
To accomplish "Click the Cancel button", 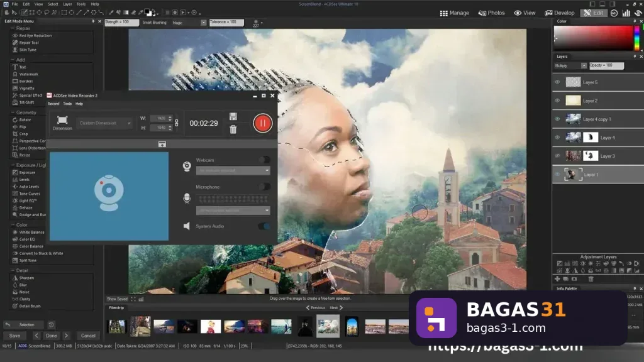I will pyautogui.click(x=88, y=336).
